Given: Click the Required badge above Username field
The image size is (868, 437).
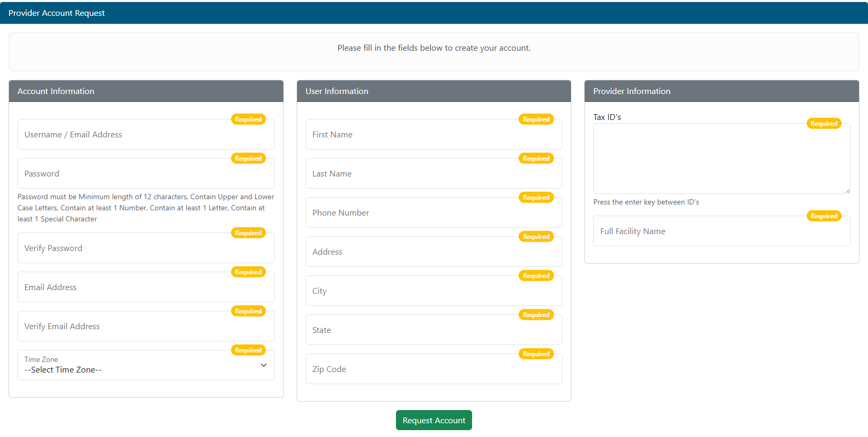Looking at the screenshot, I should coord(248,119).
